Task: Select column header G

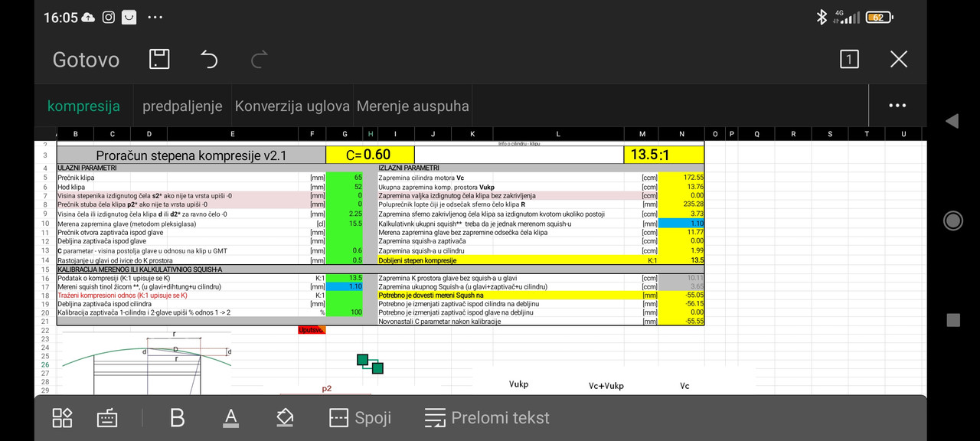Action: click(x=345, y=134)
